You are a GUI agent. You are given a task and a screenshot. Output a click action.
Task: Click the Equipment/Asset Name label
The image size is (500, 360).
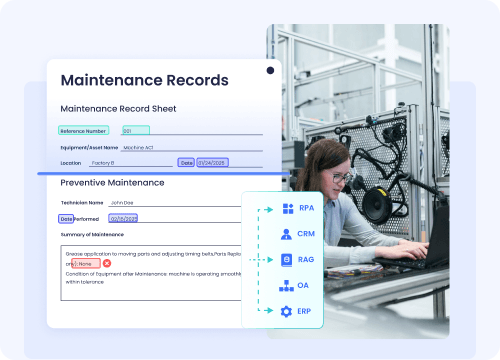[x=89, y=147]
